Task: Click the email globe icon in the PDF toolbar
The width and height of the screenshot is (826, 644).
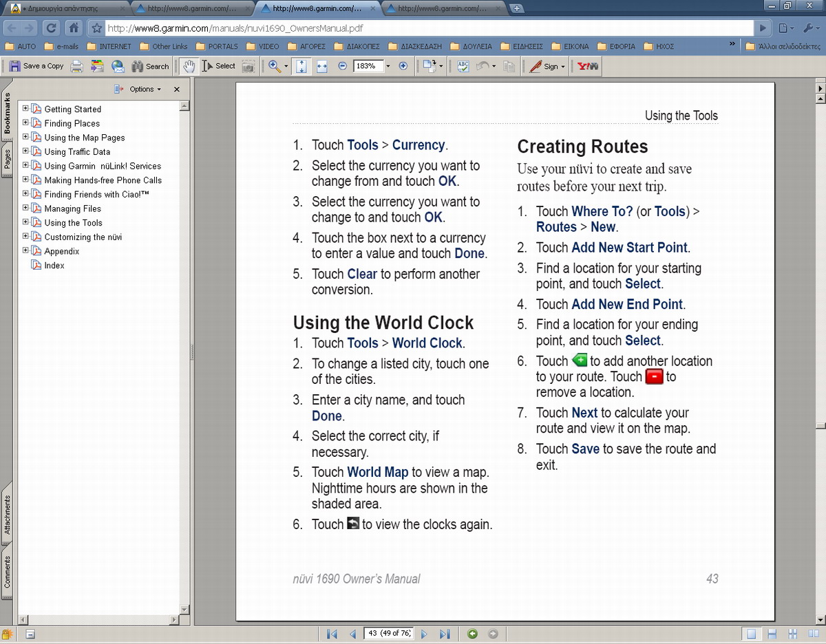Action: [118, 66]
